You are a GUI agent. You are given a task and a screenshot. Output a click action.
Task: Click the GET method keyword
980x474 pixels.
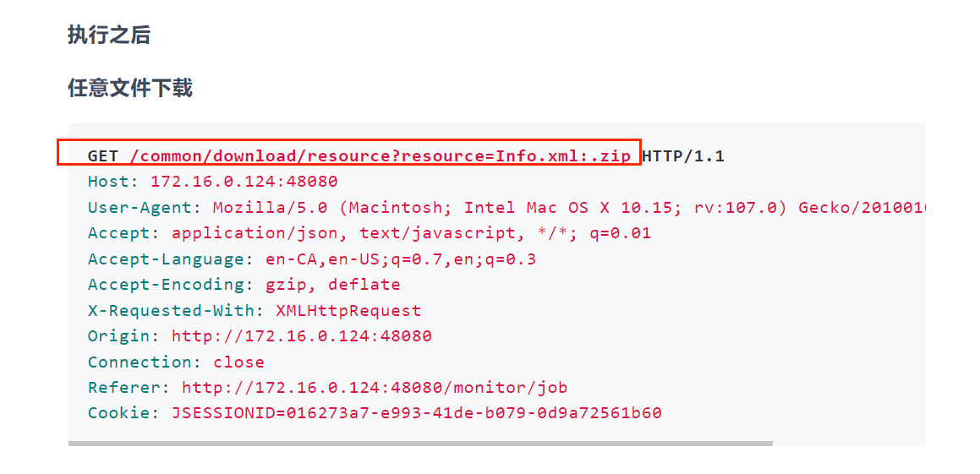click(103, 155)
